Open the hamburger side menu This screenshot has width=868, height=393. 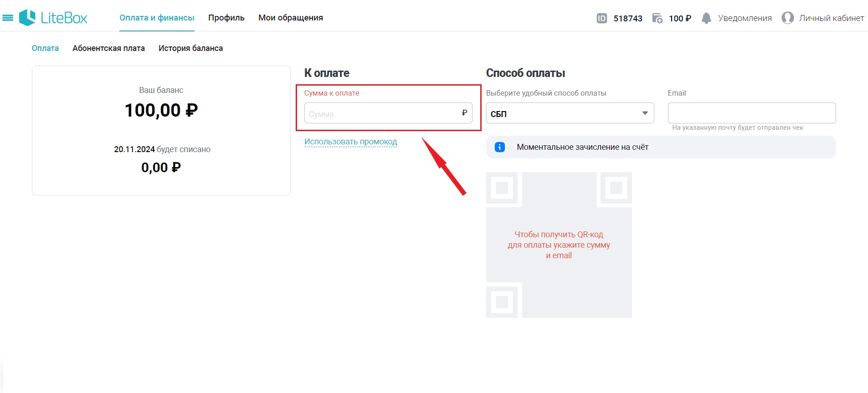point(8,18)
